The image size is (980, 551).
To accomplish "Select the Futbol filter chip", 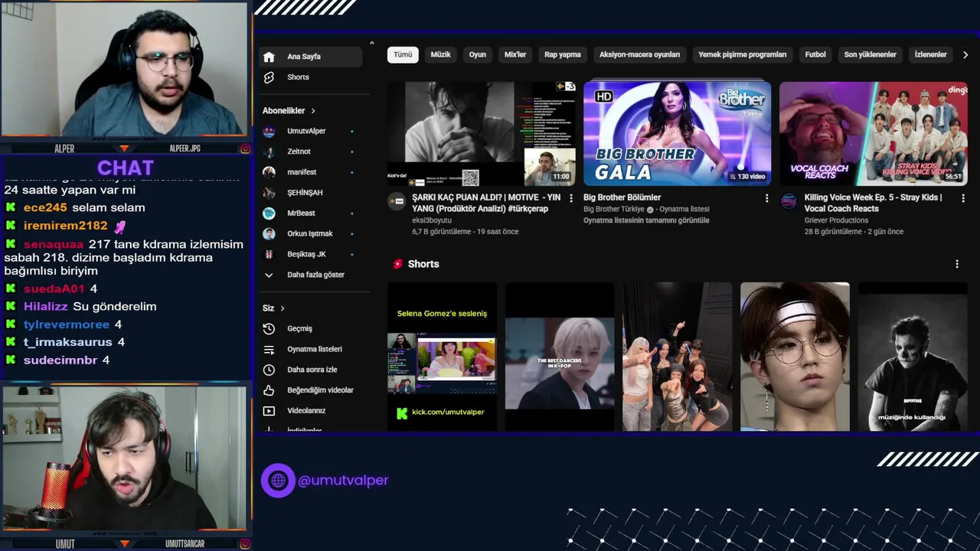I will (815, 55).
